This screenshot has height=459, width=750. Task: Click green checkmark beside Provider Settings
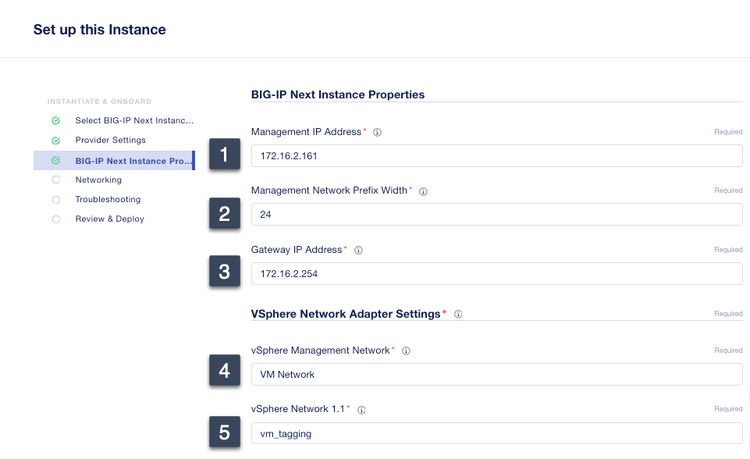pyautogui.click(x=56, y=141)
